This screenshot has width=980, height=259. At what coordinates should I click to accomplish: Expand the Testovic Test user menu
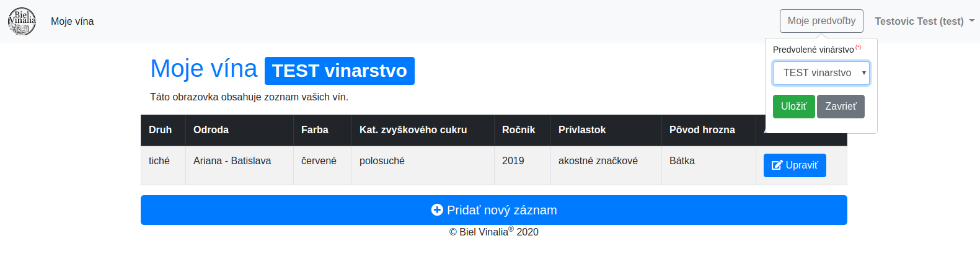(924, 21)
